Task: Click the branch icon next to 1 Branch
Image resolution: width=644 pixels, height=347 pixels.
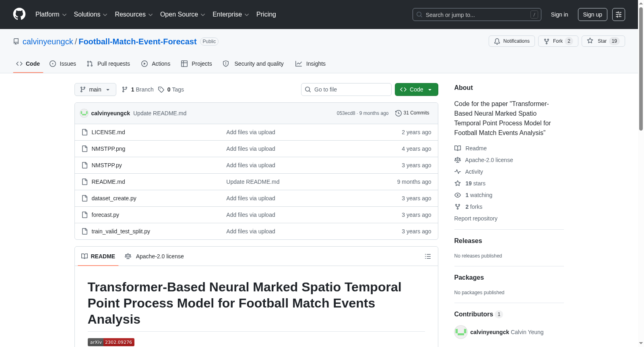Action: pyautogui.click(x=125, y=89)
